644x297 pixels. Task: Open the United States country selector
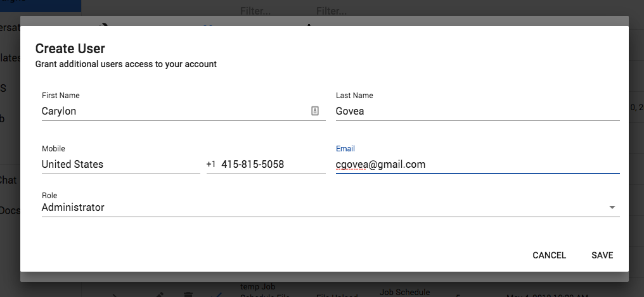(120, 165)
